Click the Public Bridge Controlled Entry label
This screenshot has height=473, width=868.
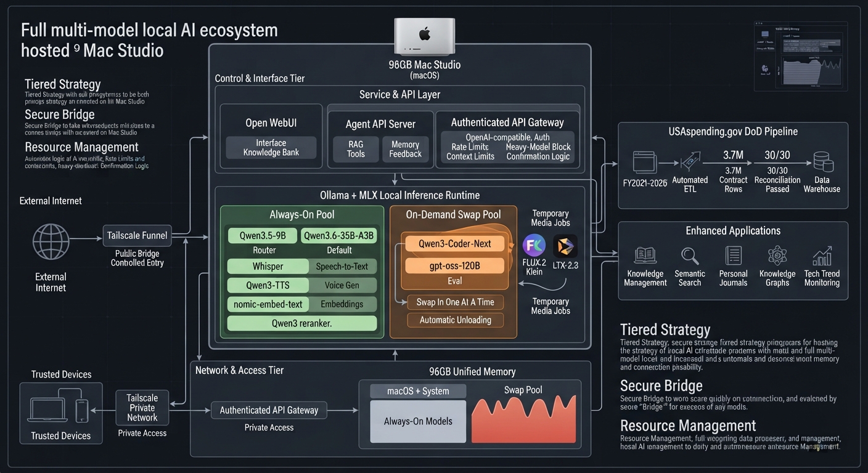pyautogui.click(x=137, y=258)
